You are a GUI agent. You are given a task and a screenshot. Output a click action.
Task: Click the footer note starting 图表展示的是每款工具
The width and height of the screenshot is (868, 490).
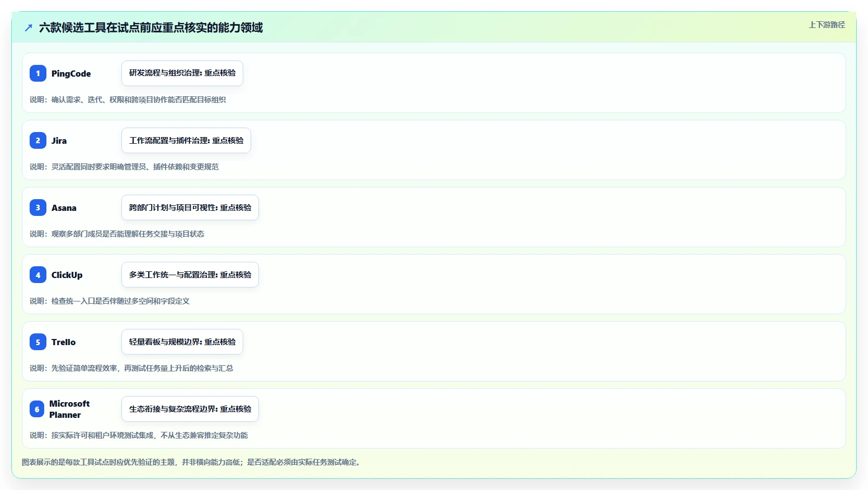[x=192, y=462]
